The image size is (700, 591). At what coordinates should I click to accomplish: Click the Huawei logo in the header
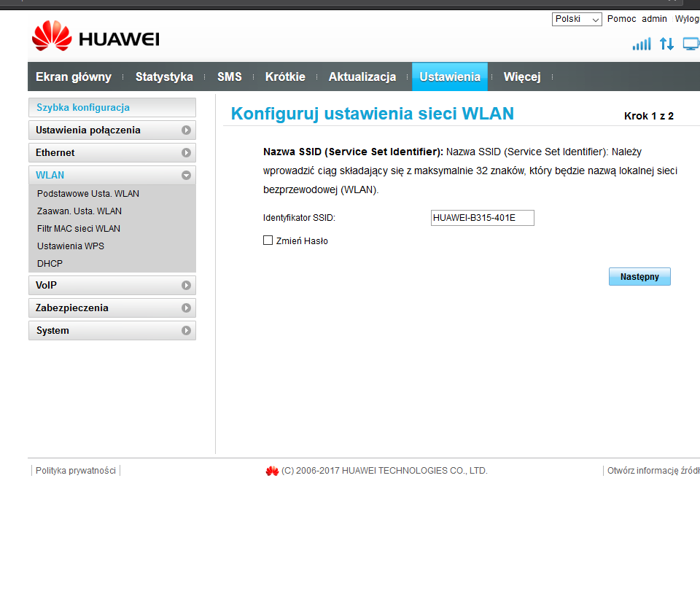click(96, 36)
